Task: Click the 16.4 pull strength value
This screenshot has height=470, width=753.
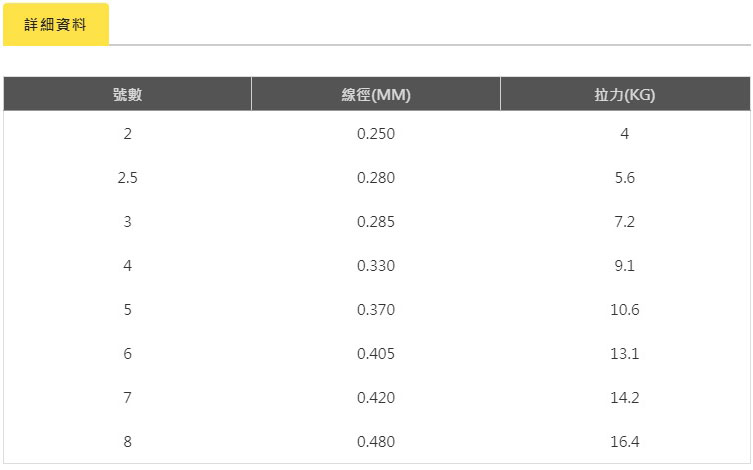Action: [x=625, y=442]
